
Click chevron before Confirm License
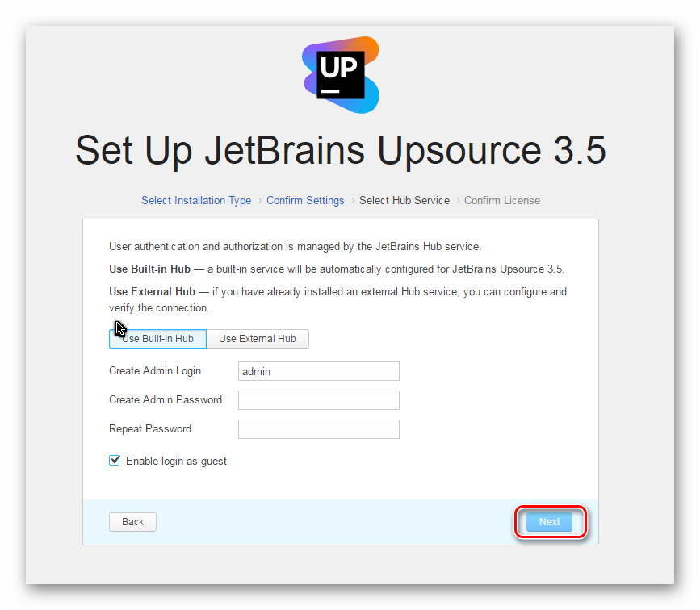coord(458,200)
